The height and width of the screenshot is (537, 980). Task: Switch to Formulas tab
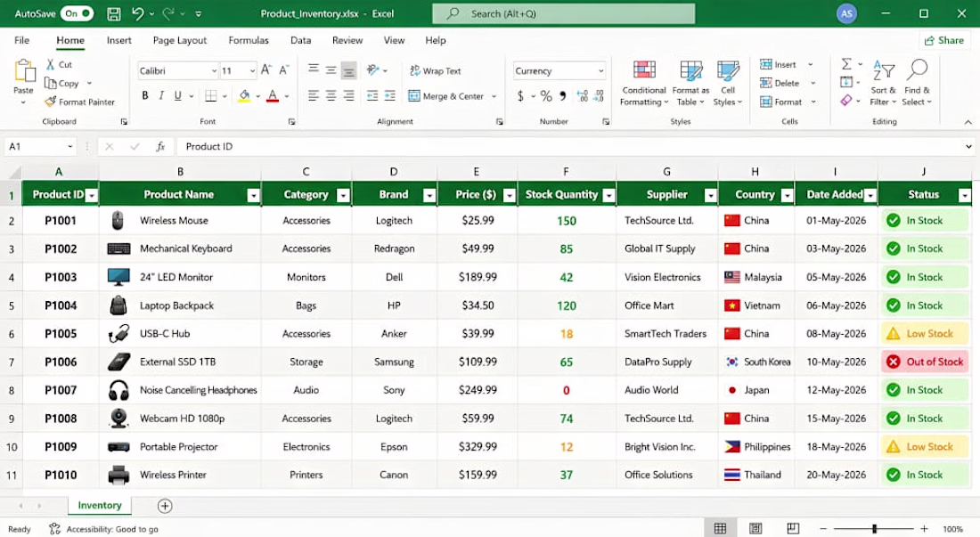(x=249, y=41)
